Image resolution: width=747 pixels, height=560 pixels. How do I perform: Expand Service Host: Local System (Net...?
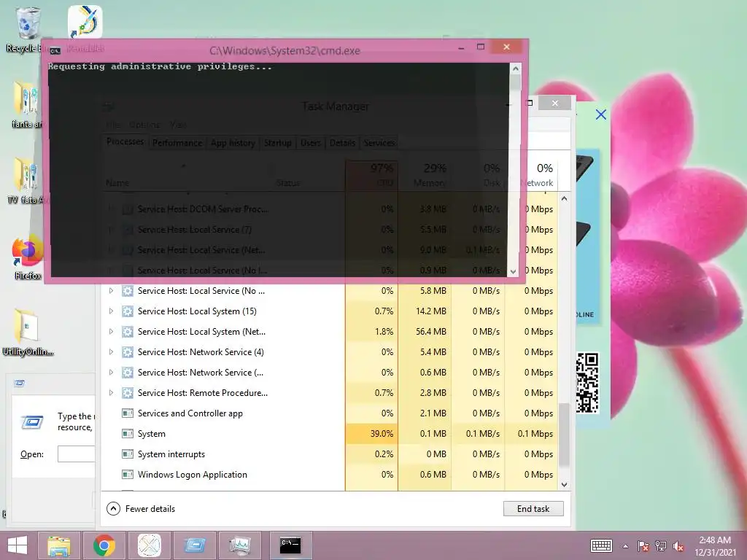[111, 332]
